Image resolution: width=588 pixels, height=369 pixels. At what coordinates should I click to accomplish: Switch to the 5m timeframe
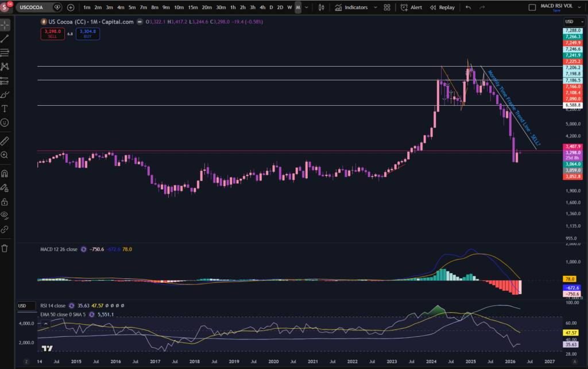pyautogui.click(x=132, y=7)
